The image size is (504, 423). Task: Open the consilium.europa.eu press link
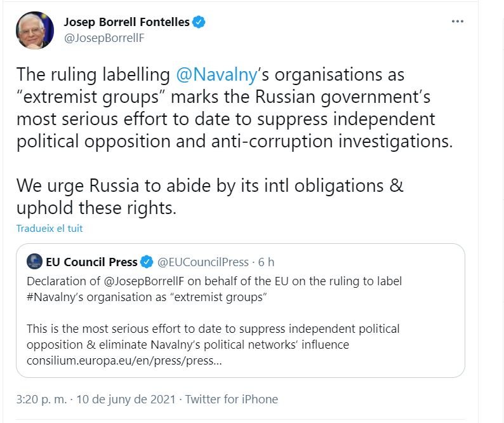(x=124, y=361)
